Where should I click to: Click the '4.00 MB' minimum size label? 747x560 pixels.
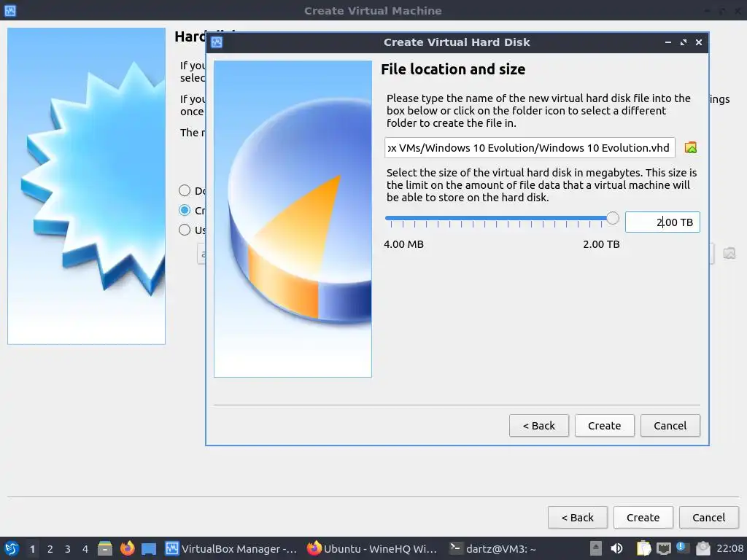[403, 244]
